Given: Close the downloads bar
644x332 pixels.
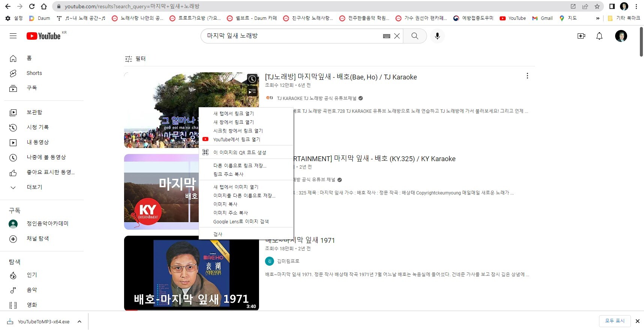Looking at the screenshot, I should 637,321.
